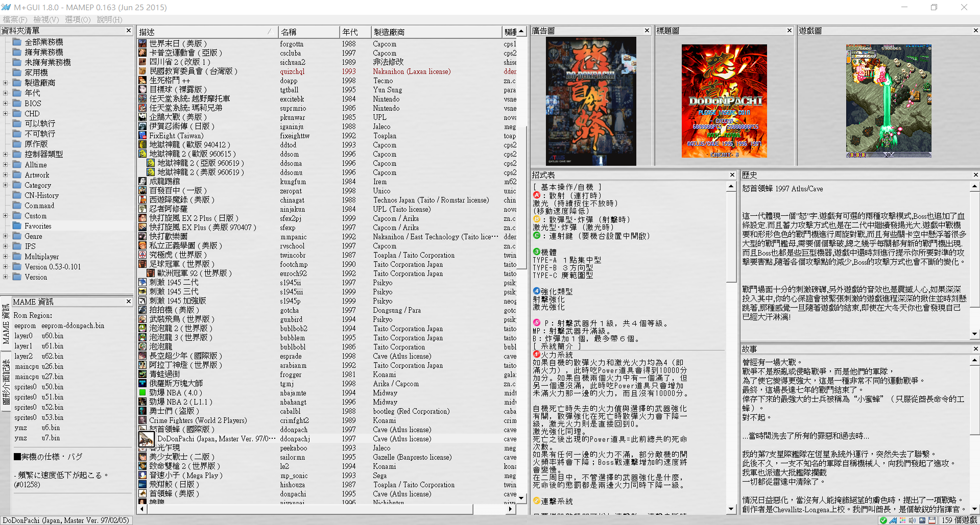Open the 檢視(V) menu
980x525 pixels.
click(46, 19)
